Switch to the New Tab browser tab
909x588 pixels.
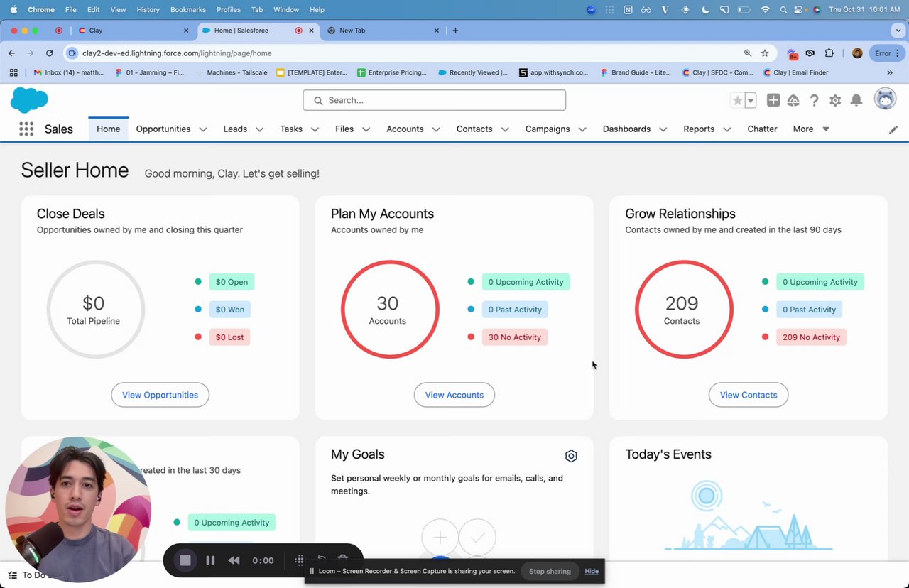pos(384,31)
